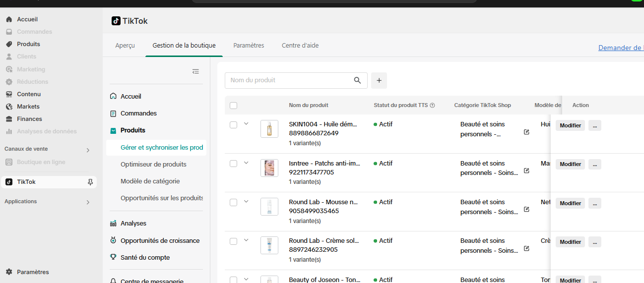Screen dimensions: 644x283
Task: Select the Gestion de la boutique tab
Action: [184, 45]
